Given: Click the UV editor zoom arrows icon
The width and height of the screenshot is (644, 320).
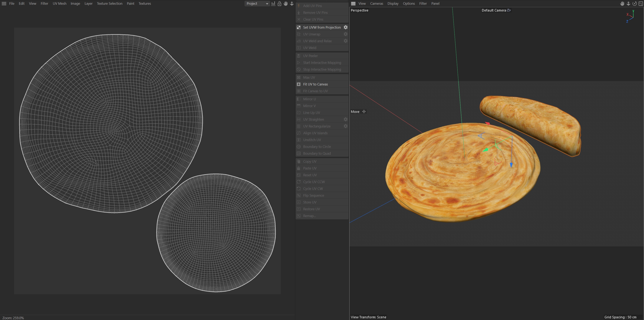Looking at the screenshot, I should click(292, 4).
